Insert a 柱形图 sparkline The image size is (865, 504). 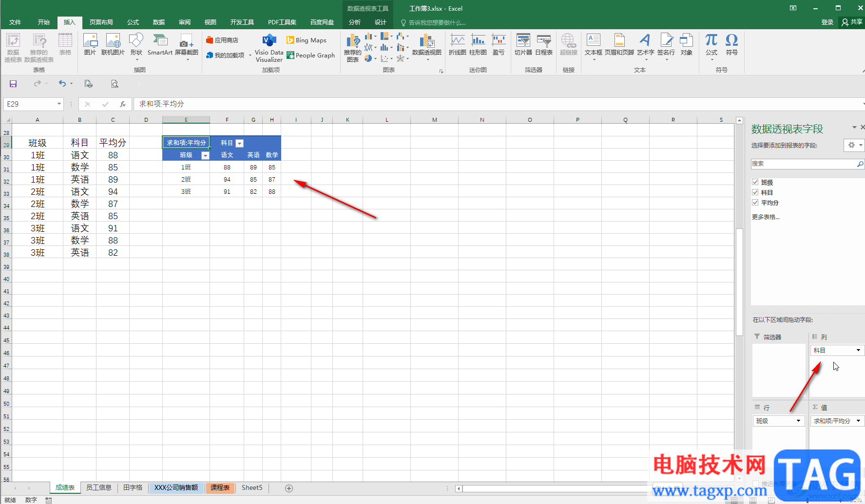point(478,44)
